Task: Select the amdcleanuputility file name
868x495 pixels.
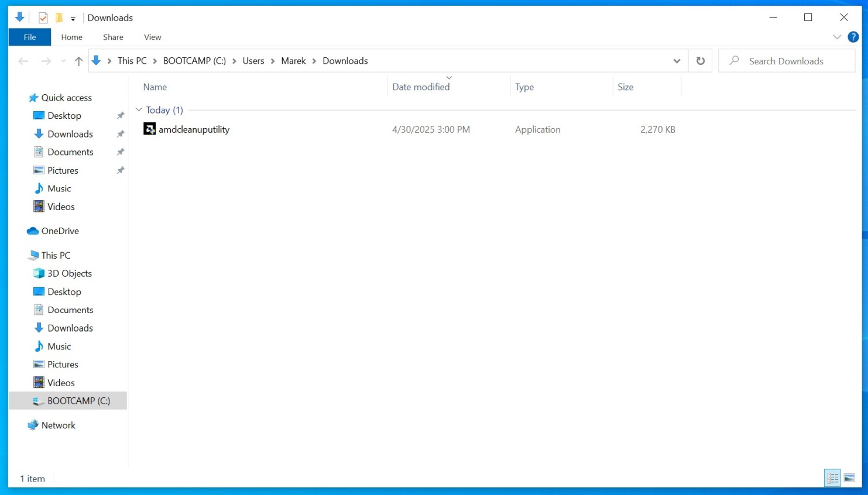Action: click(x=194, y=129)
